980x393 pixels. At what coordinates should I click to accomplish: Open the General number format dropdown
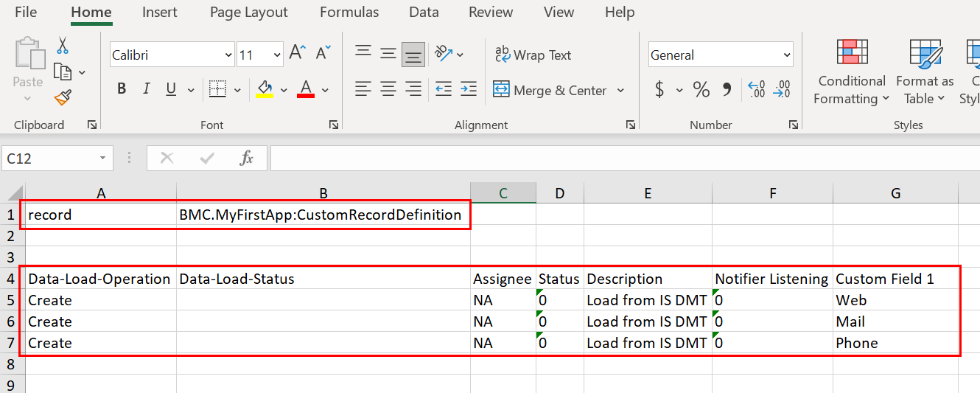787,55
